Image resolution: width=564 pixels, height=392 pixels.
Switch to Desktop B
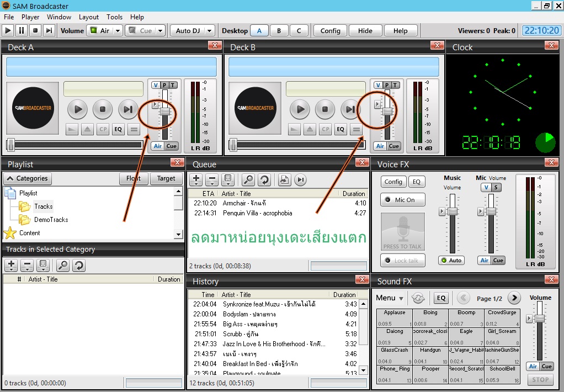(279, 30)
